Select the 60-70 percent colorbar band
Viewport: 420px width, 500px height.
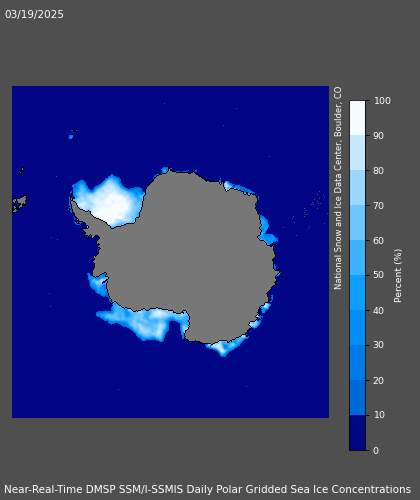[x=357, y=222]
